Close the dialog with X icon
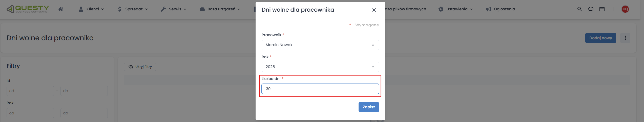644x122 pixels. pyautogui.click(x=374, y=10)
